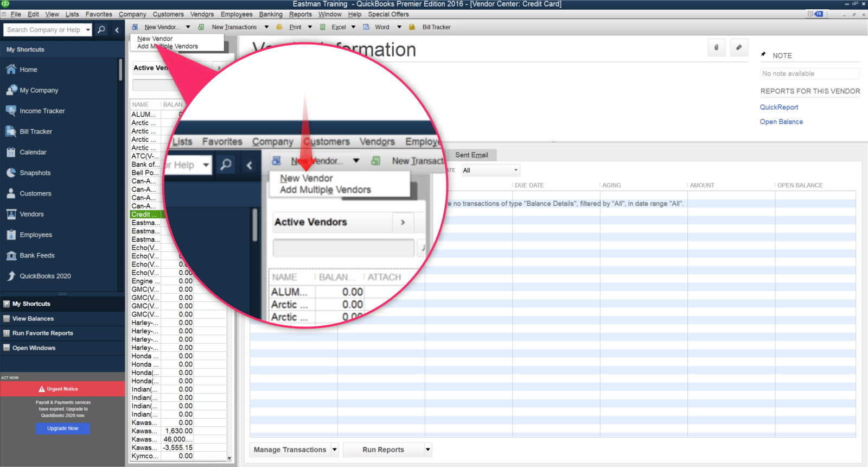Click the Run Reports button
Screen dimensions: 868x467
point(383,450)
